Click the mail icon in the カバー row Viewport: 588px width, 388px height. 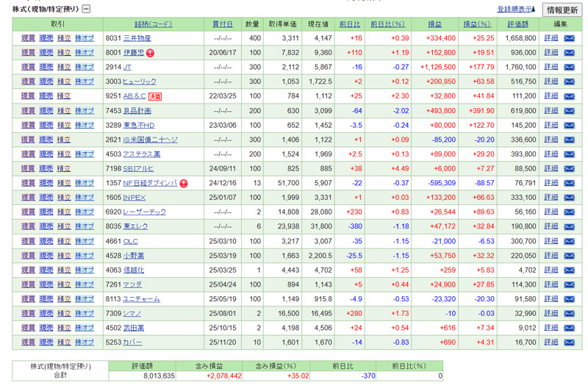click(x=569, y=342)
